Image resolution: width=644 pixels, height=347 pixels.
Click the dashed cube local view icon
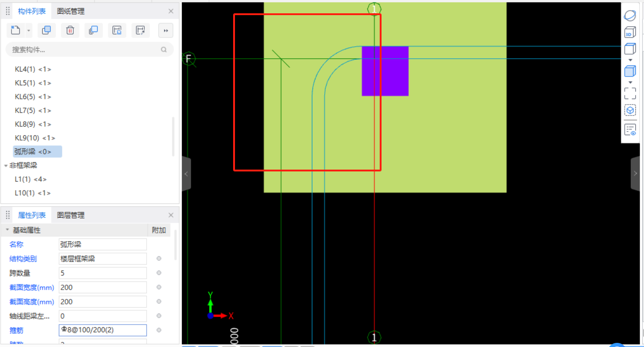[x=630, y=110]
